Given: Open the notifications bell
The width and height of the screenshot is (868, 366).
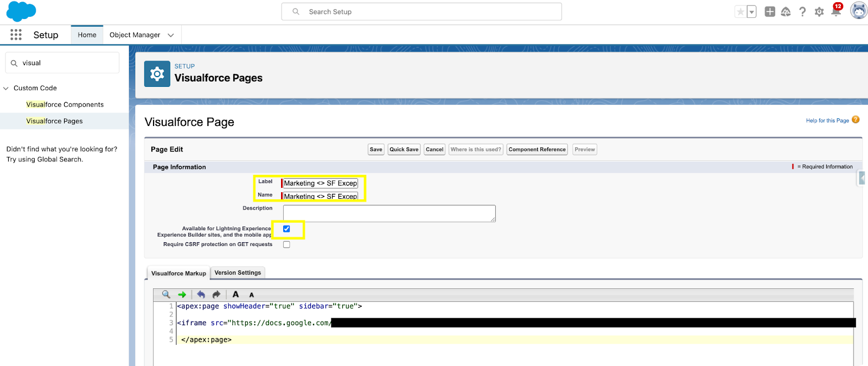Looking at the screenshot, I should (x=836, y=11).
